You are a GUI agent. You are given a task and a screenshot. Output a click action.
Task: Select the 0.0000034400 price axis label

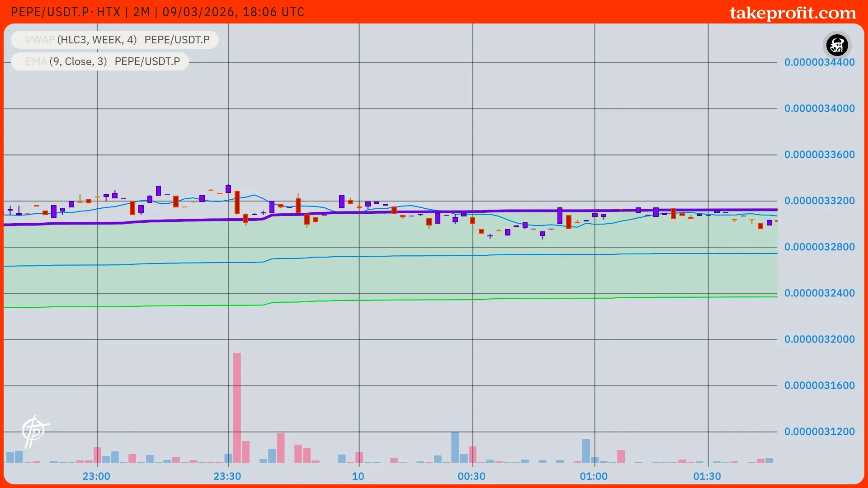[x=819, y=62]
